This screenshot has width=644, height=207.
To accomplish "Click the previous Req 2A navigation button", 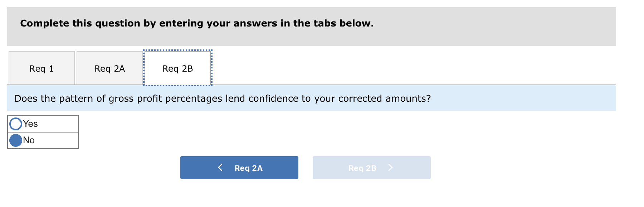I will pyautogui.click(x=239, y=168).
